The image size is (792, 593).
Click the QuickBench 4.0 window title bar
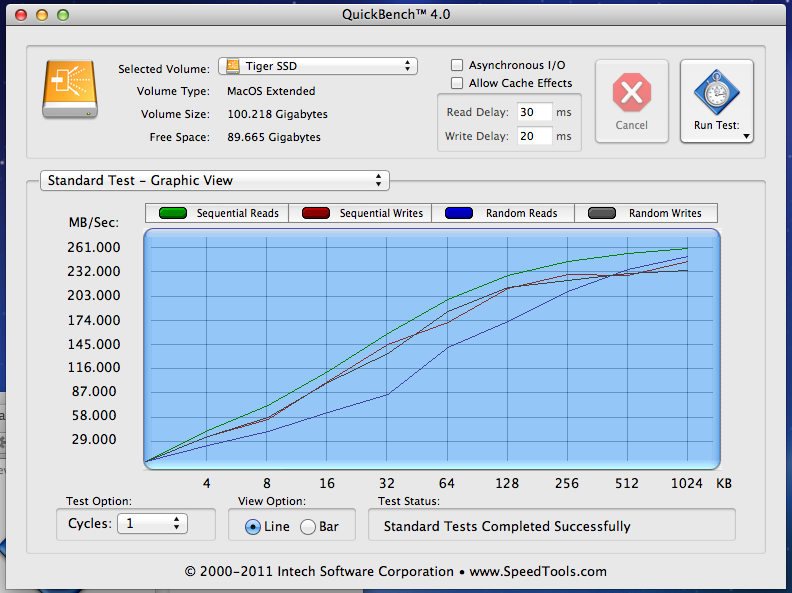click(x=396, y=16)
